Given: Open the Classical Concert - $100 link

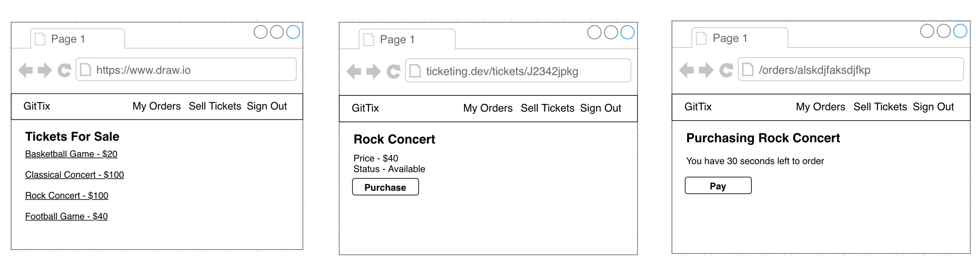Looking at the screenshot, I should pos(74,175).
